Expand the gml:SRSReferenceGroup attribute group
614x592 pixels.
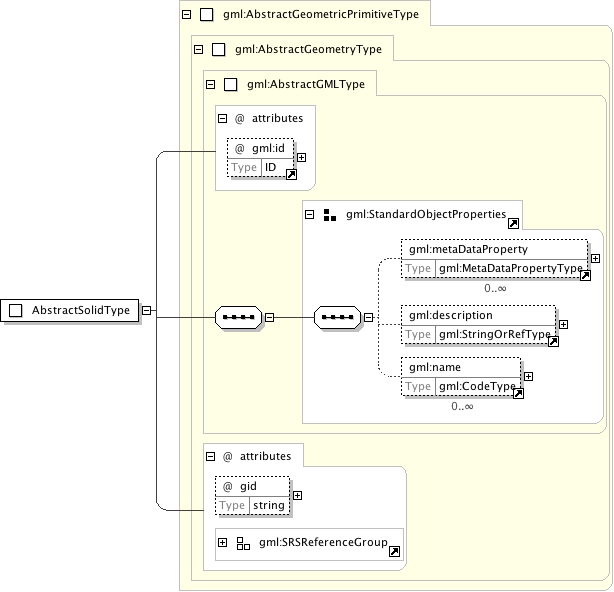point(222,542)
